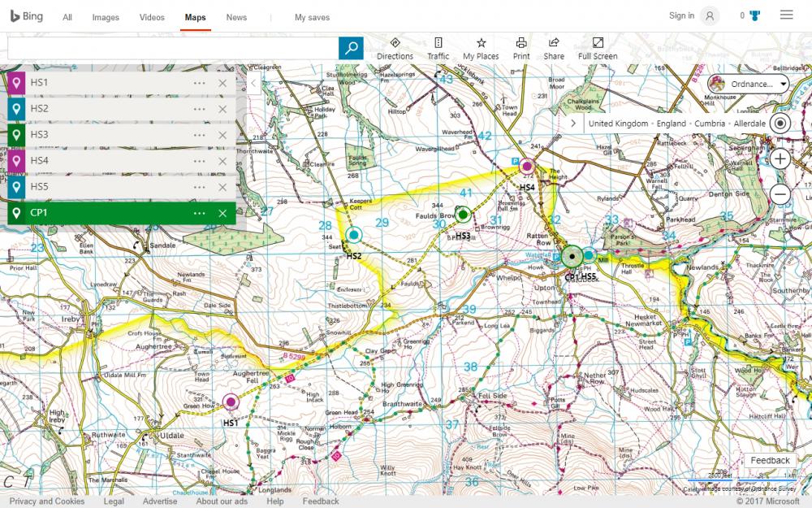Screen dimensions: 812x508
Task: Open the rewards trophy icon
Action: 754,16
